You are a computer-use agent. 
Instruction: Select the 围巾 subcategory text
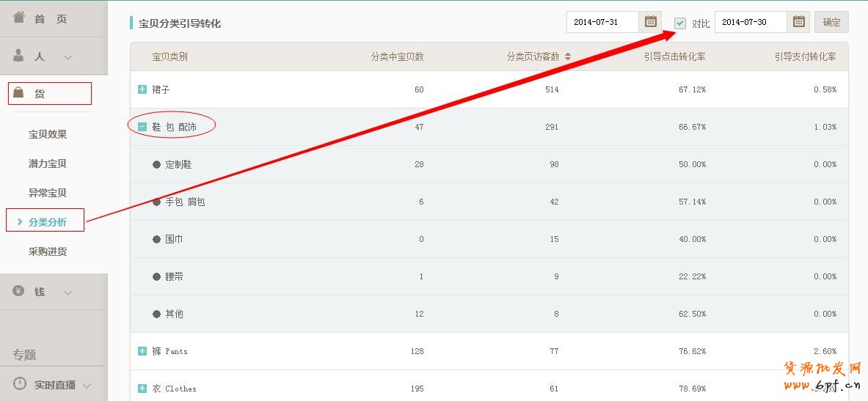[175, 239]
